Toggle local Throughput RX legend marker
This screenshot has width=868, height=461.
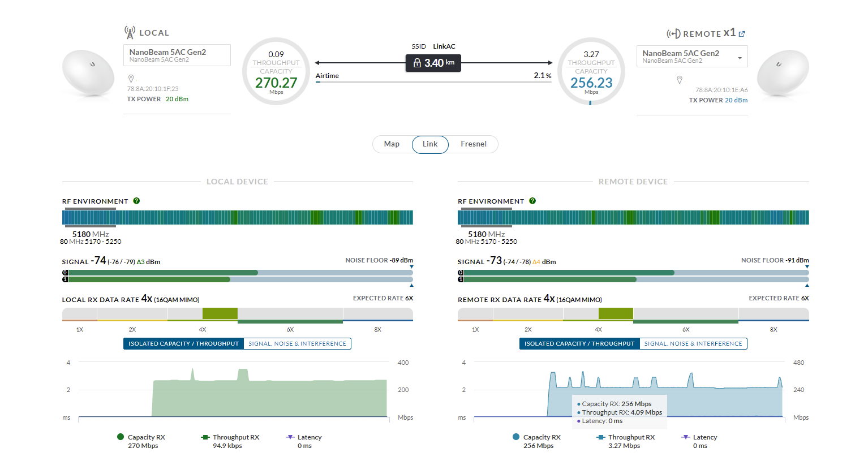(205, 437)
